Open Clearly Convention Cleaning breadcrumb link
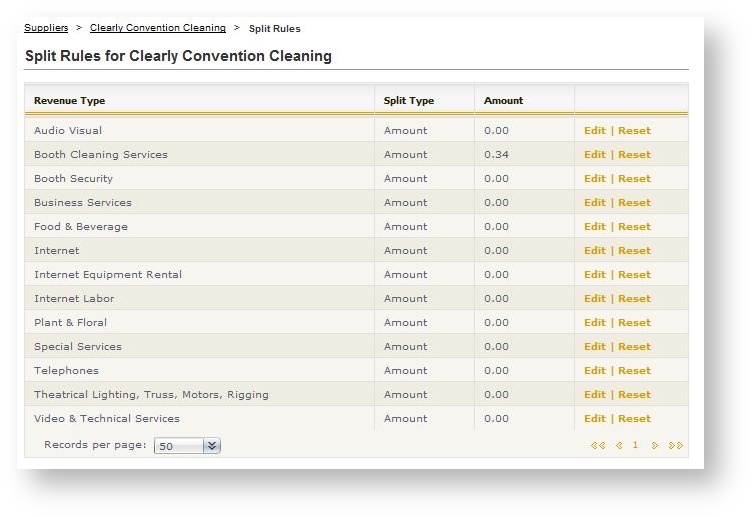The height and width of the screenshot is (517, 752). 158,28
